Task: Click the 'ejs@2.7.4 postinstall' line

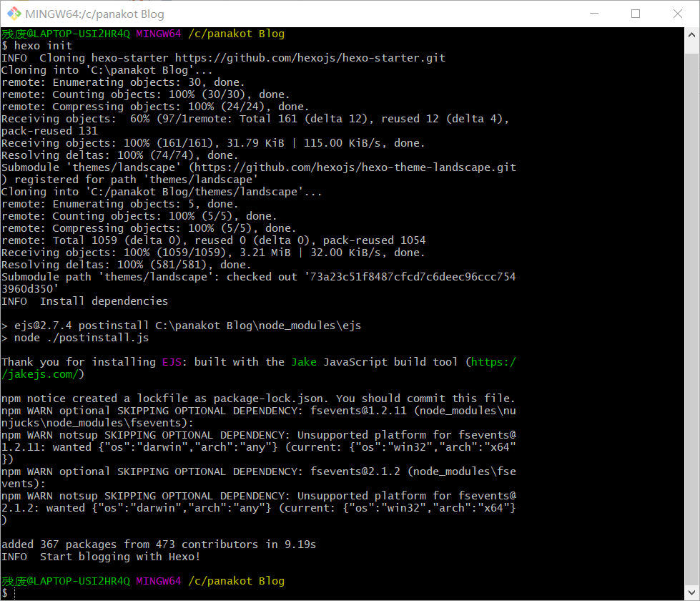Action: coord(181,326)
